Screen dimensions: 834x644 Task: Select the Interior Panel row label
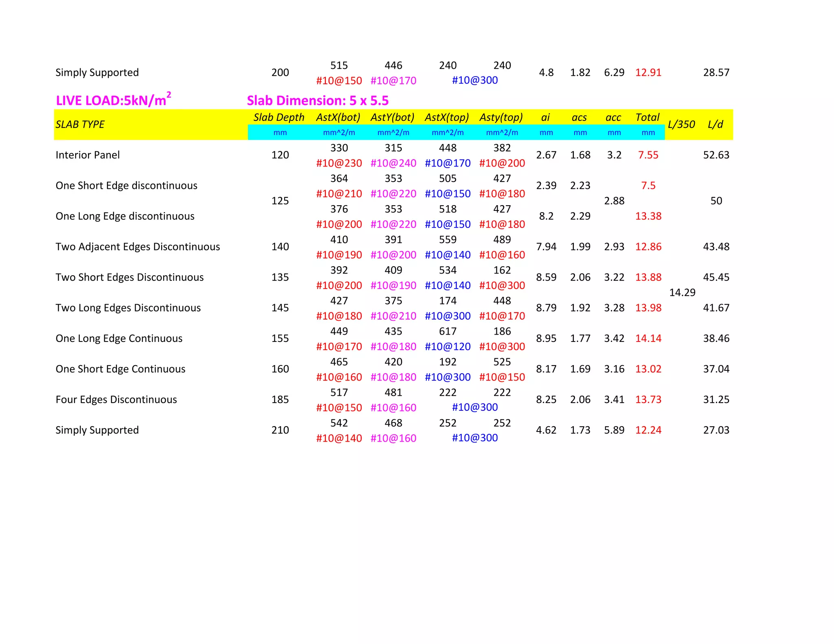(x=88, y=155)
